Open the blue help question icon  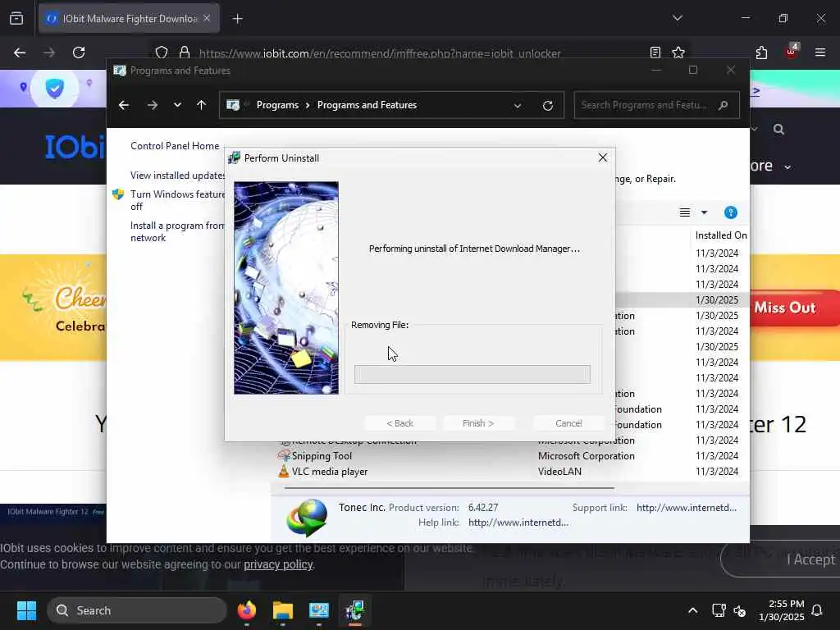coord(731,212)
